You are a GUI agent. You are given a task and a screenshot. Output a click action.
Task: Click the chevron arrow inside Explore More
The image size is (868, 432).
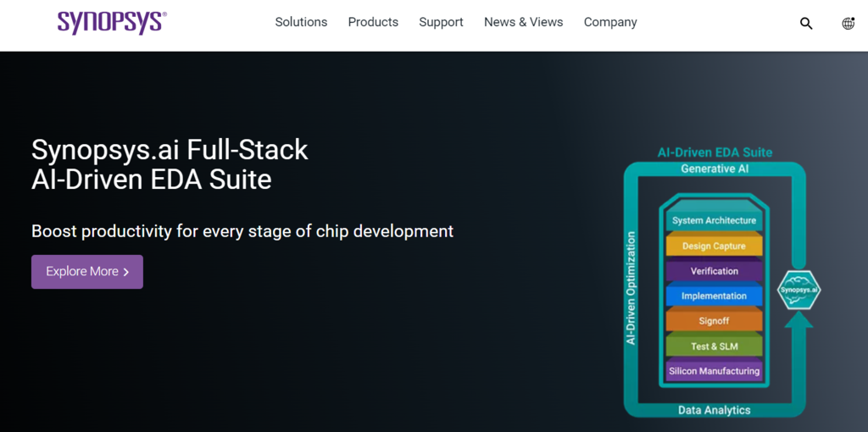(x=126, y=272)
